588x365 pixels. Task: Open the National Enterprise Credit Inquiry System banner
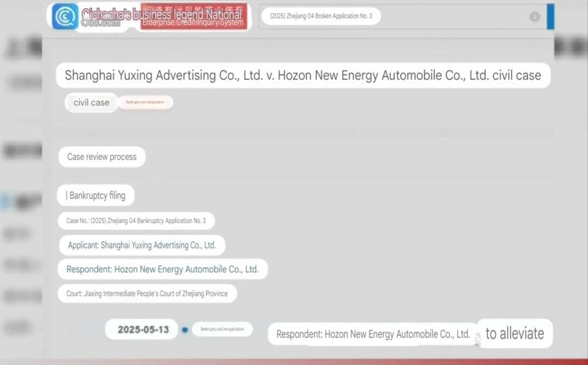tap(194, 16)
